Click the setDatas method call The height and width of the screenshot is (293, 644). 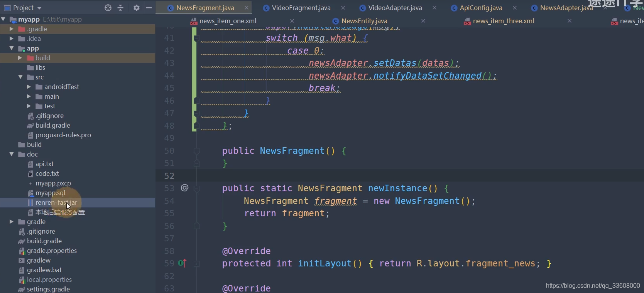click(x=395, y=63)
